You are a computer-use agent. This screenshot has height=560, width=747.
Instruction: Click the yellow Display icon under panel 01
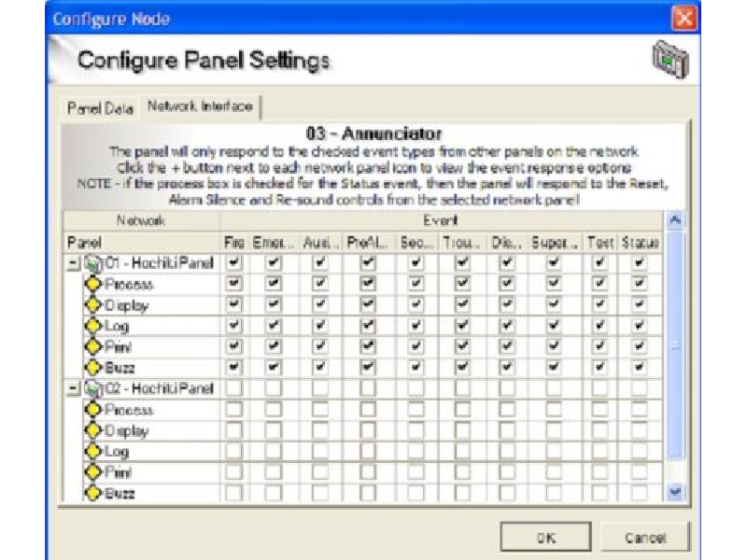coord(93,305)
